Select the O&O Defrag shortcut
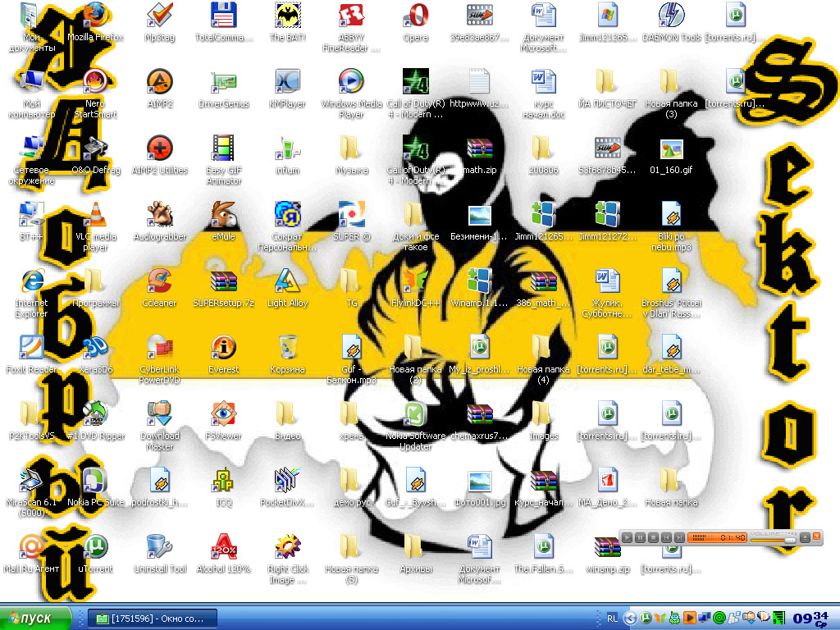840x630 pixels. tap(95, 155)
